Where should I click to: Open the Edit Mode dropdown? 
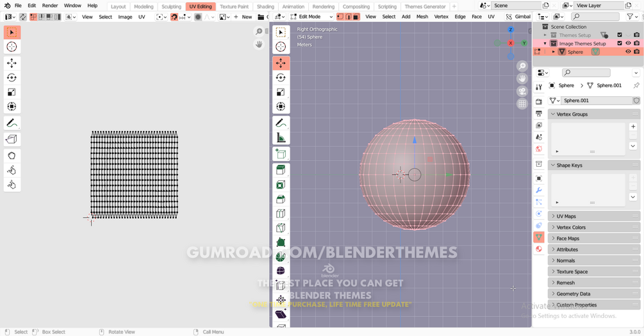tap(311, 17)
